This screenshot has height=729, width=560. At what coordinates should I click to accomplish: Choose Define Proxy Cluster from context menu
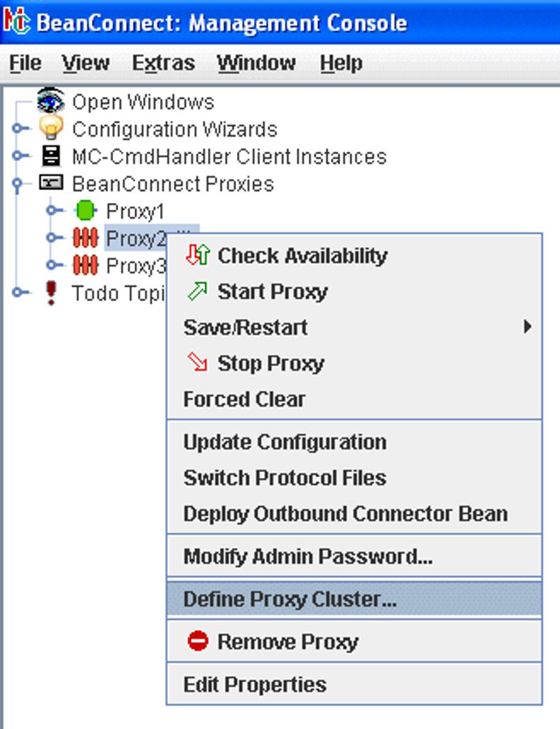tap(290, 599)
